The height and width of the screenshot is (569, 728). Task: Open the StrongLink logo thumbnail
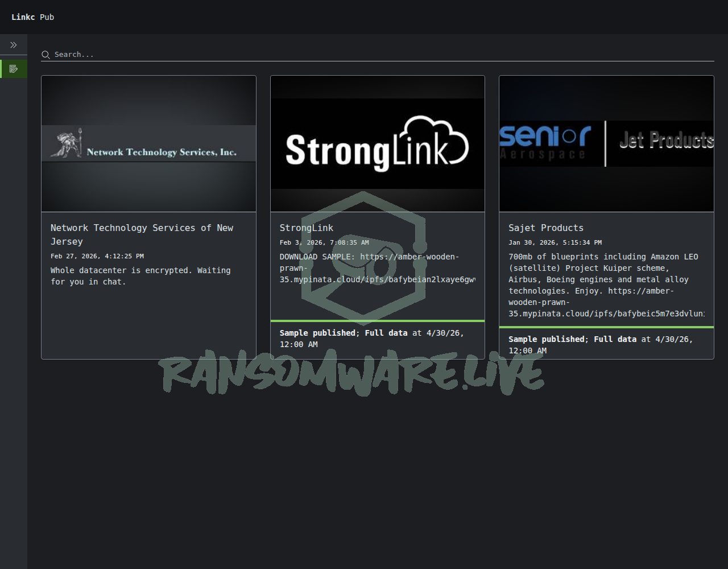point(378,144)
